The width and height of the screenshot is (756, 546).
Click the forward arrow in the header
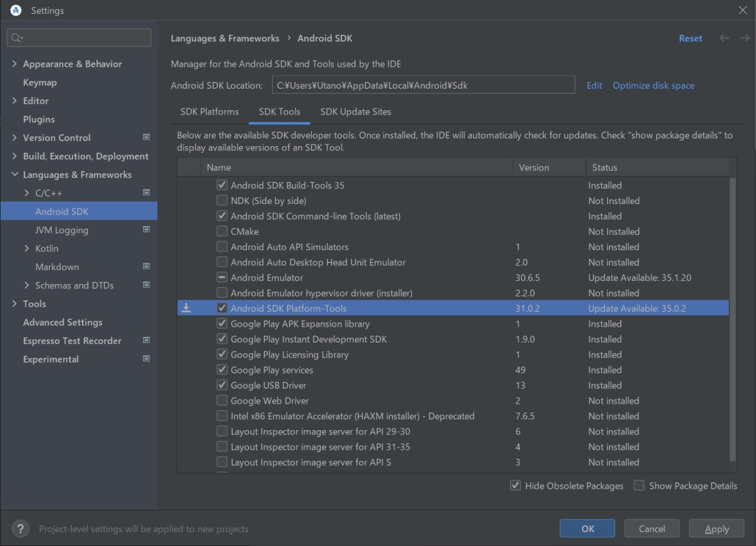coord(745,38)
